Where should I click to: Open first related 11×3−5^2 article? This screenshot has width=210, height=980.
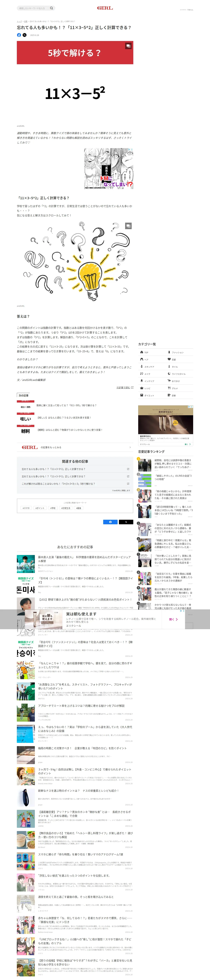[x=75, y=469]
